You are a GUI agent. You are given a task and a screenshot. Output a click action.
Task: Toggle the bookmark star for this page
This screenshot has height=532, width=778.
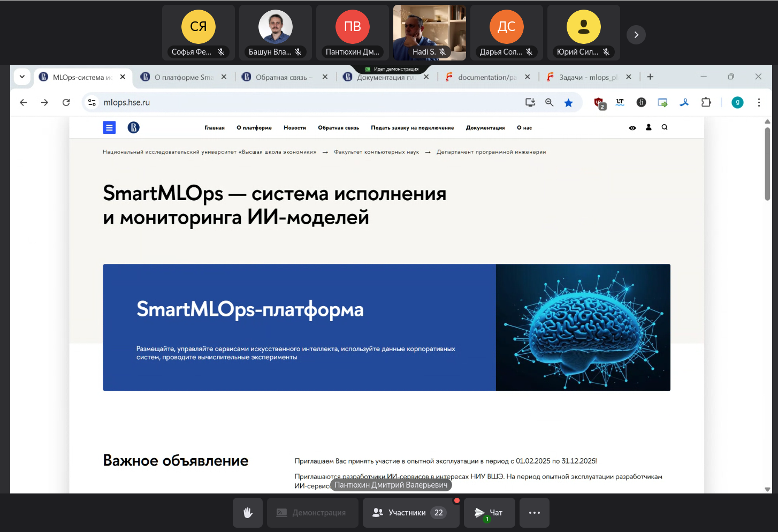pyautogui.click(x=568, y=102)
